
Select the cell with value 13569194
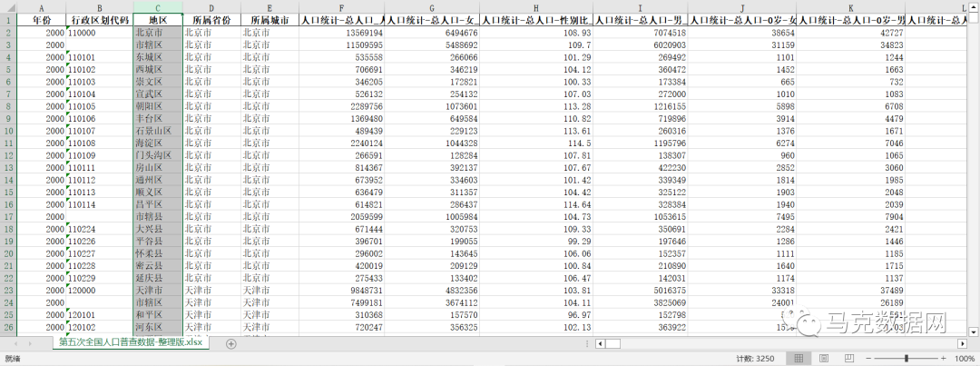click(341, 33)
